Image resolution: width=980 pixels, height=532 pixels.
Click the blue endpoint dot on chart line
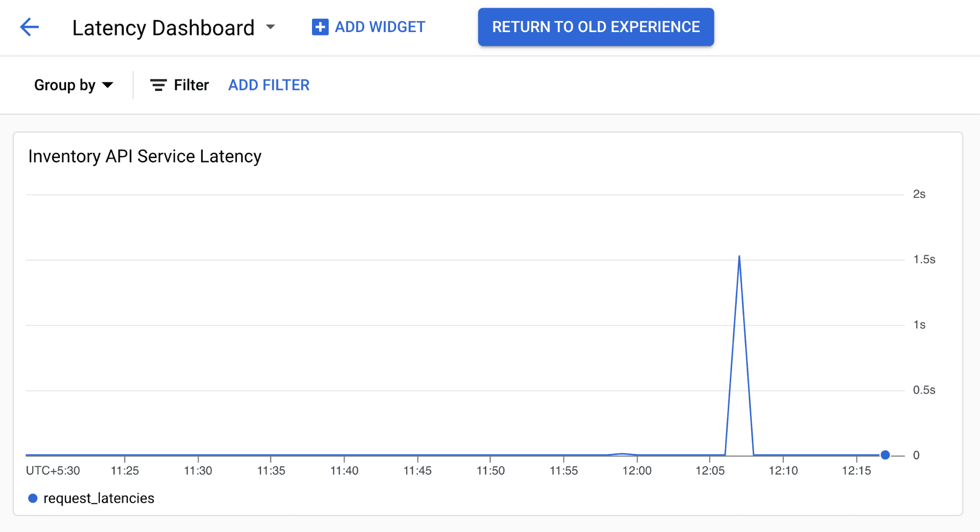coord(885,455)
